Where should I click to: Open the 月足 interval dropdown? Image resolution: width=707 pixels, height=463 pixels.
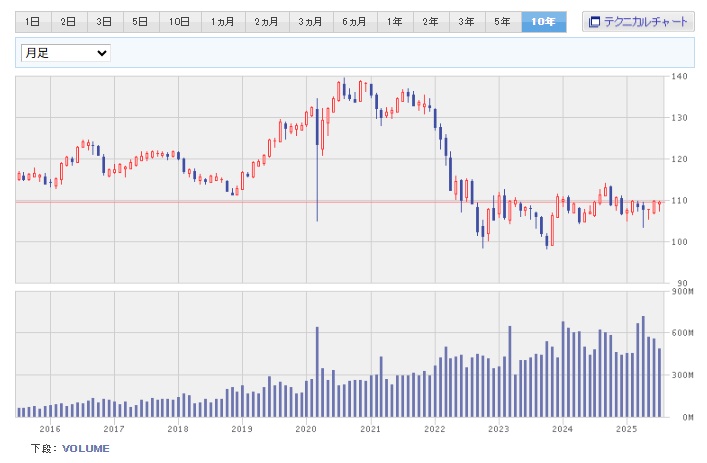pos(66,53)
